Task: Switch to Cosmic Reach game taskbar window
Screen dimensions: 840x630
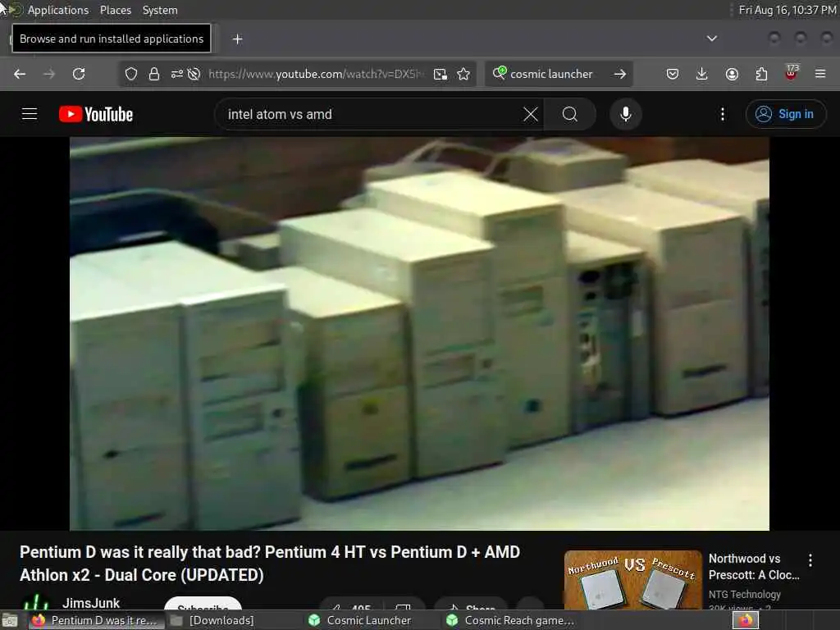Action: 509,620
